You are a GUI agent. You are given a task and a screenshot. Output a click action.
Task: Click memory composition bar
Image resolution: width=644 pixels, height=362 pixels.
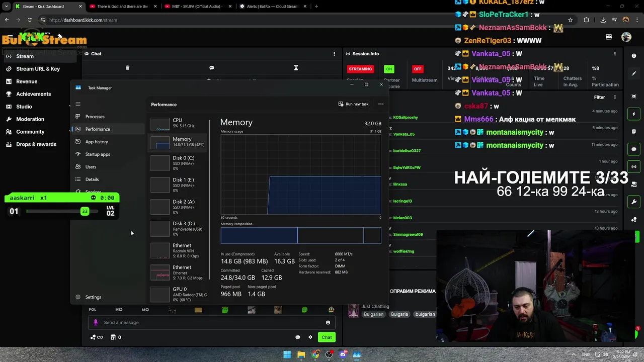(x=301, y=235)
